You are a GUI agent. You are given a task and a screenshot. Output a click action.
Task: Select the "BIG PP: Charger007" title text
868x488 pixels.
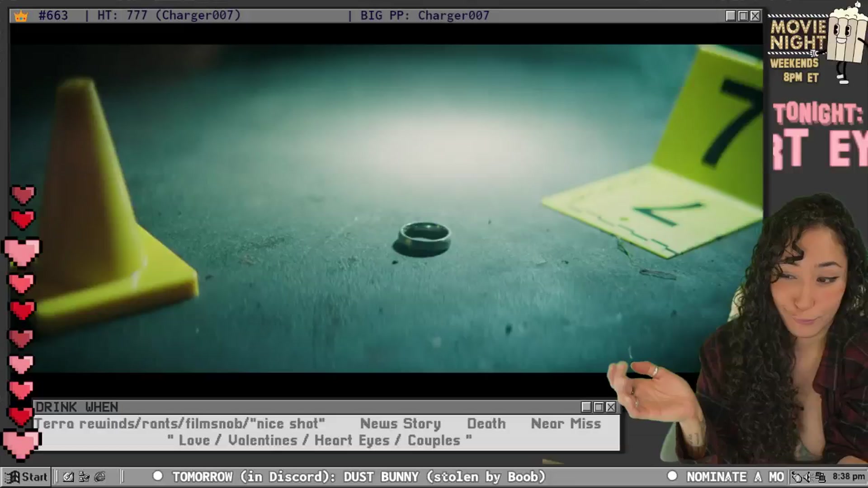pyautogui.click(x=425, y=15)
